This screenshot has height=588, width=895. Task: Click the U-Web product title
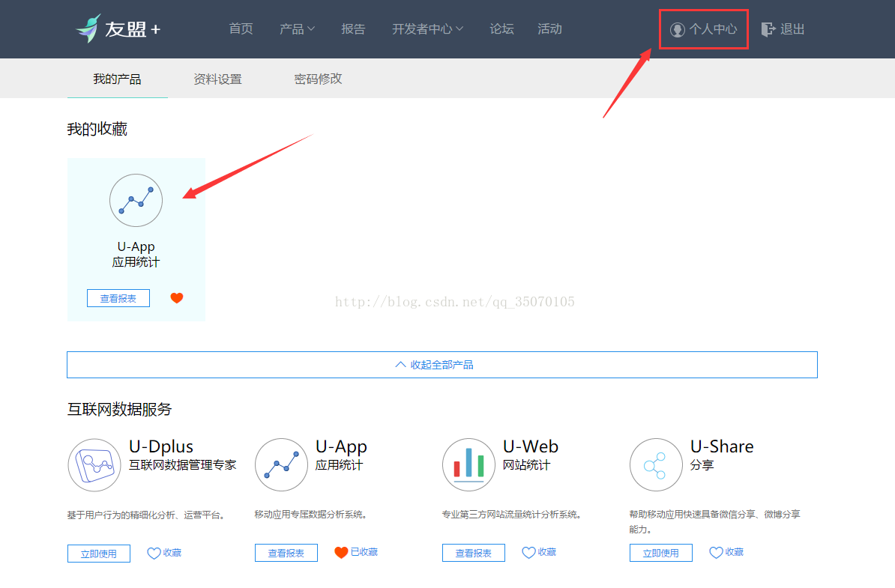[530, 446]
